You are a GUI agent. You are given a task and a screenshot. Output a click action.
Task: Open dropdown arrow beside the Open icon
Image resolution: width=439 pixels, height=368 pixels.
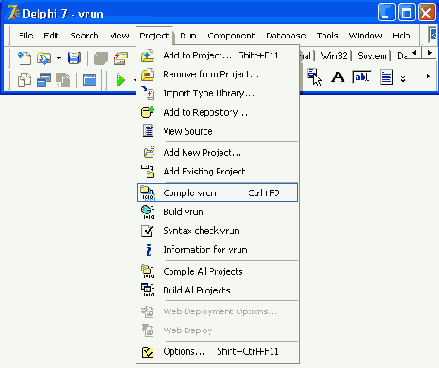click(59, 58)
